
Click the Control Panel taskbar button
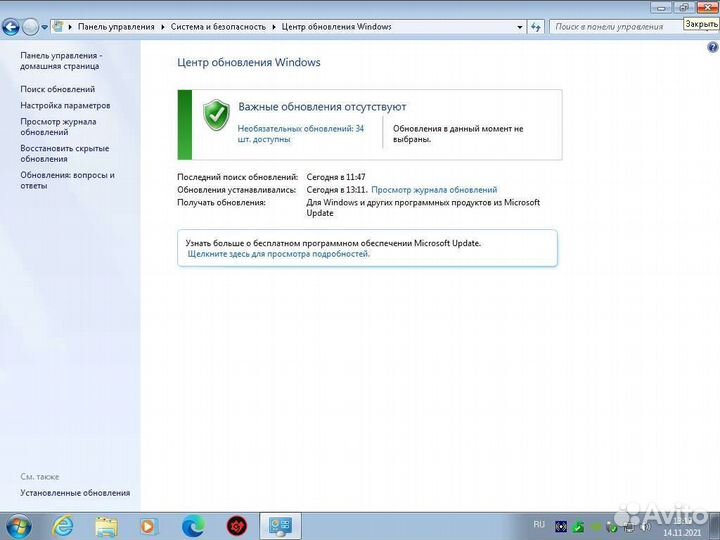coord(281,525)
